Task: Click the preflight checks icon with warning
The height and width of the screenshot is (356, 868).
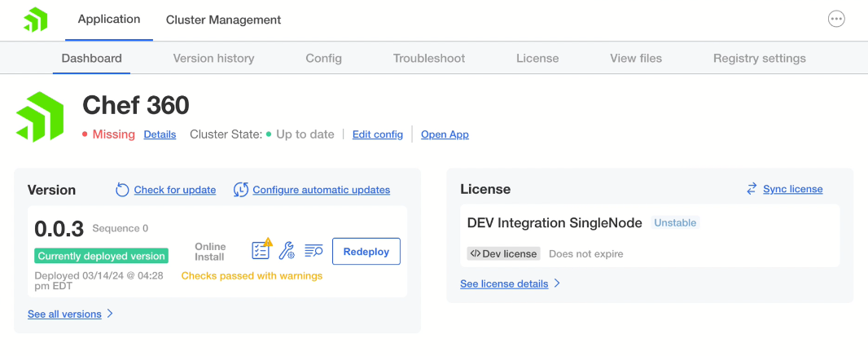Action: (x=261, y=250)
